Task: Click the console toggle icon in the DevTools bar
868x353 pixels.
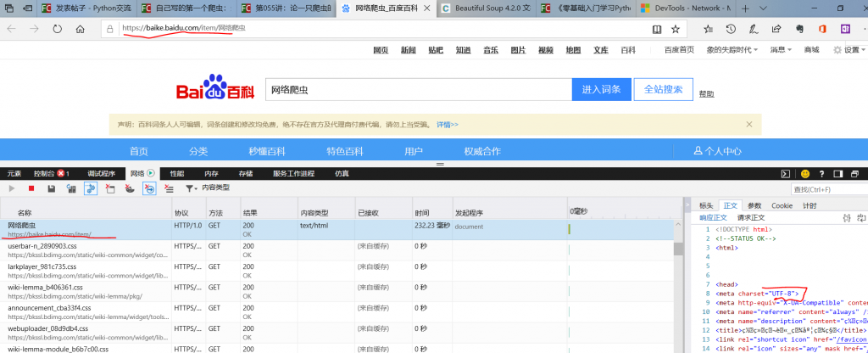Action: 786,173
